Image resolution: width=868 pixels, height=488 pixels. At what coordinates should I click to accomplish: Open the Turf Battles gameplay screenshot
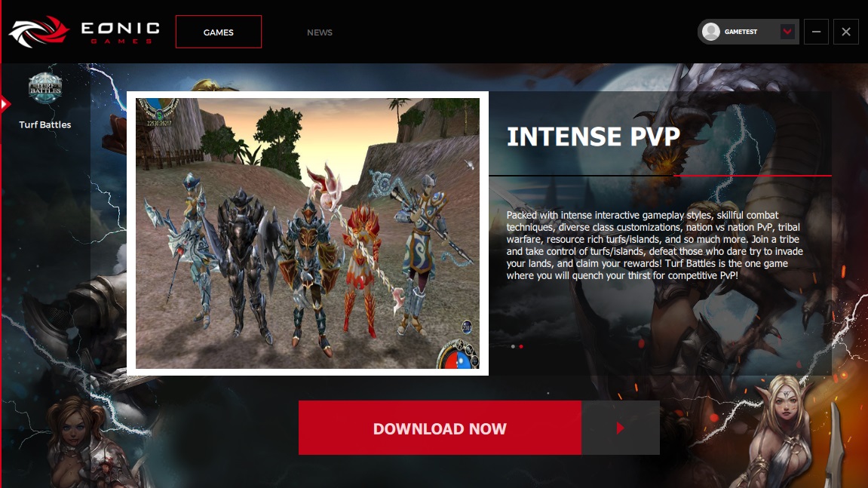(308, 233)
